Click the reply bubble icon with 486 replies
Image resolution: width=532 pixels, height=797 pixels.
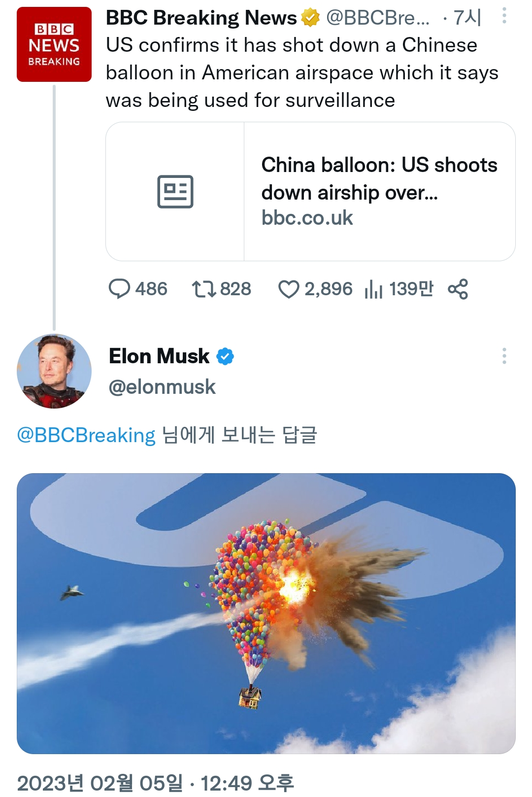(119, 289)
